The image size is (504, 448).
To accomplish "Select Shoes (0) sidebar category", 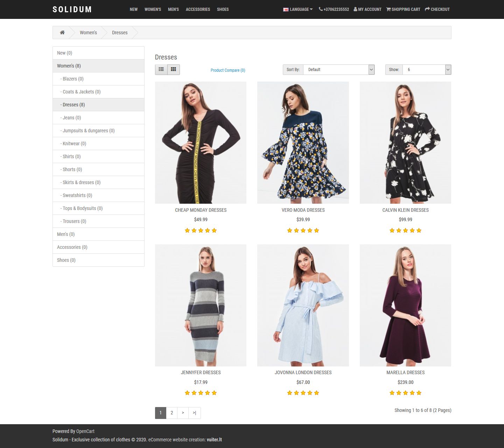I will [98, 260].
